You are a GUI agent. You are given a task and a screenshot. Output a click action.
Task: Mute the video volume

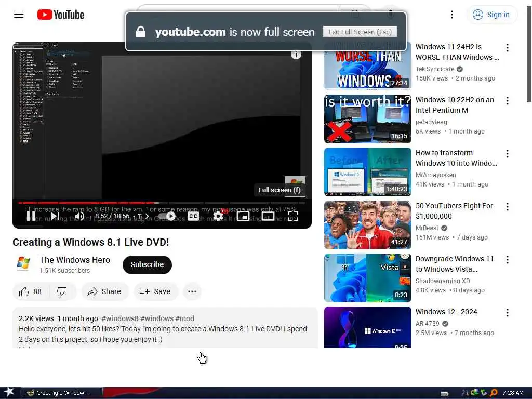pos(79,216)
